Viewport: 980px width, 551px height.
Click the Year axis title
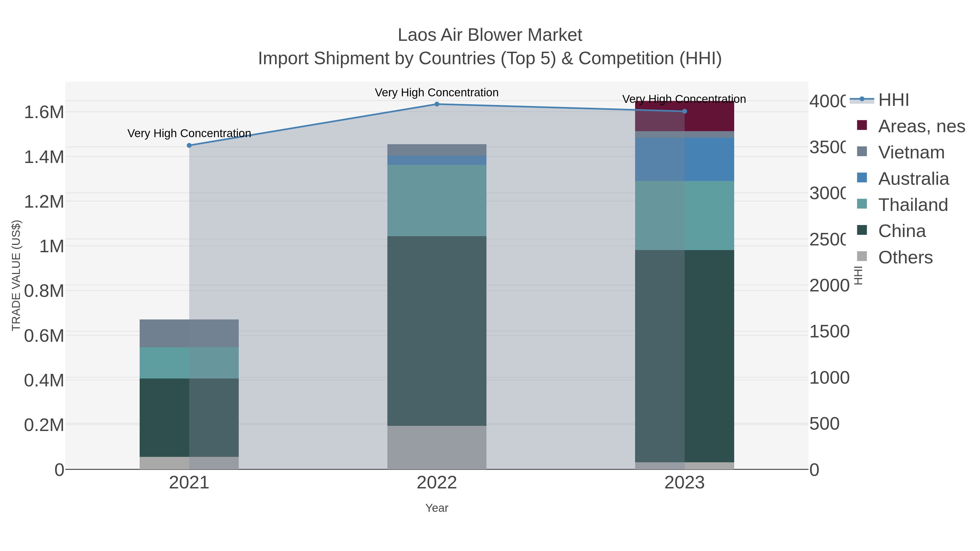[x=437, y=508]
